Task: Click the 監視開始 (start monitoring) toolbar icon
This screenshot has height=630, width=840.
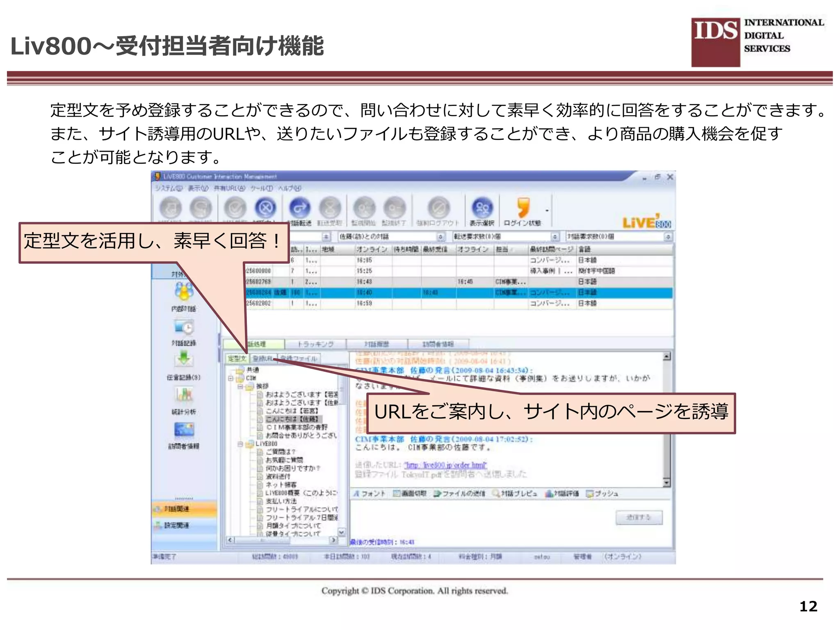Action: (364, 208)
